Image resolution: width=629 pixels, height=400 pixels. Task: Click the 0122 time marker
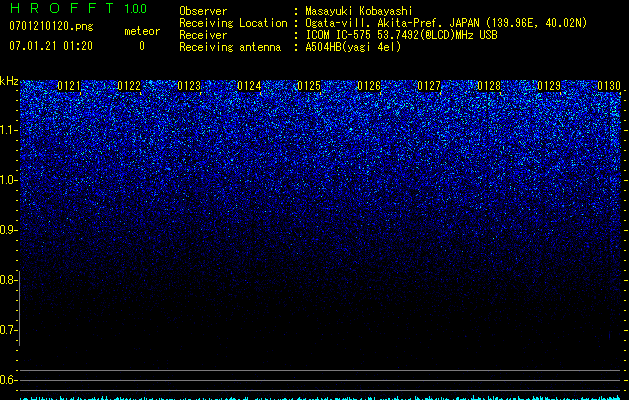pos(129,86)
